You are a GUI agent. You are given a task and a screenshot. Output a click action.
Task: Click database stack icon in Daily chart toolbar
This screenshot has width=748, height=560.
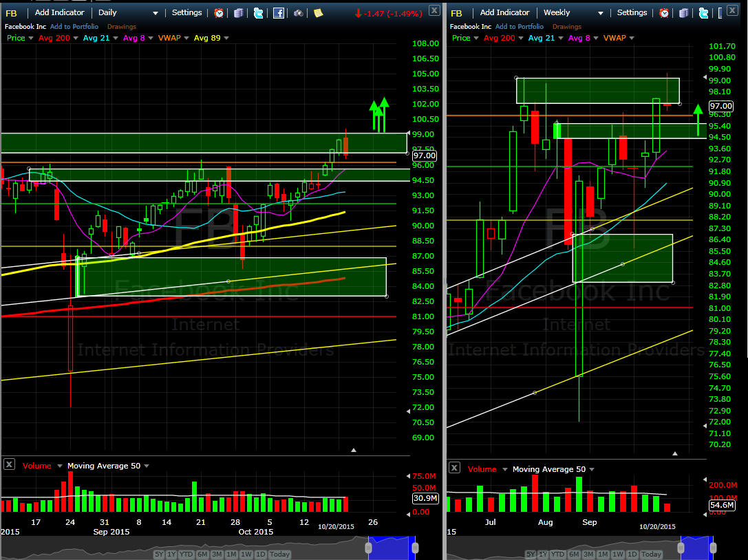coord(239,13)
